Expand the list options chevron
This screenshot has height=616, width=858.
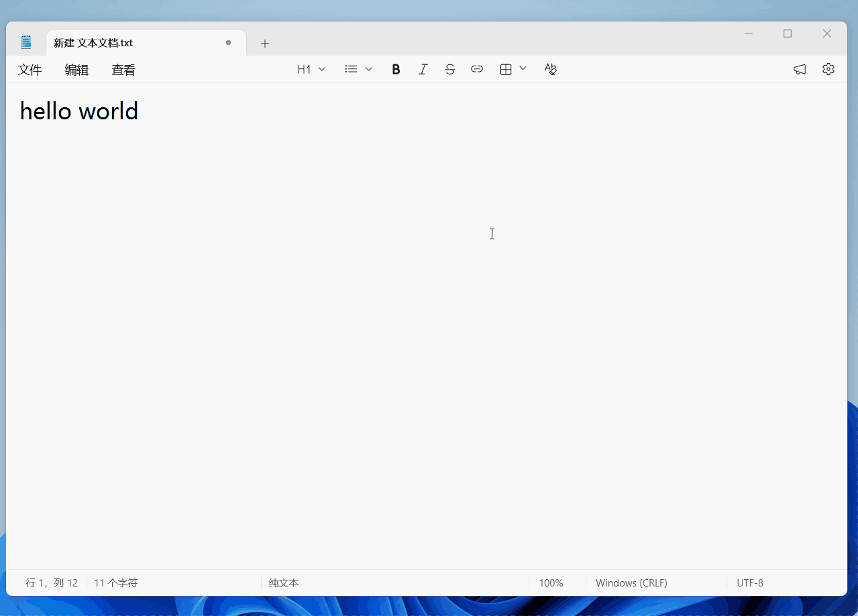[x=369, y=69]
